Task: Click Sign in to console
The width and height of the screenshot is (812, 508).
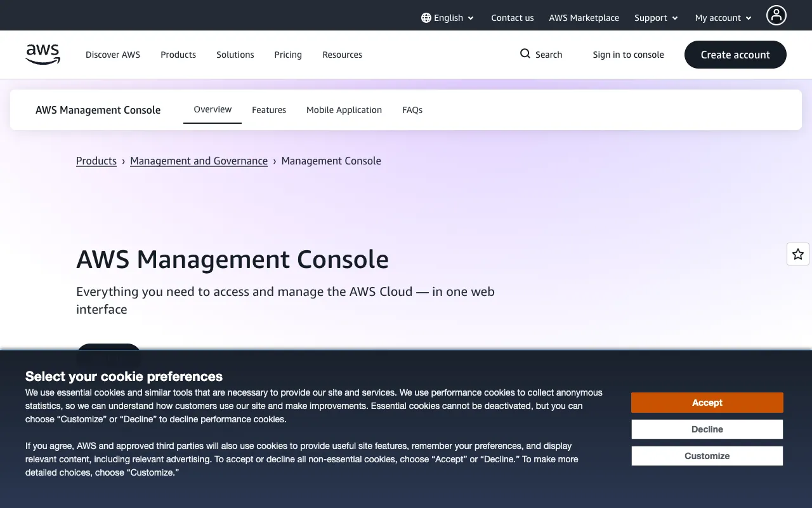Action: click(628, 55)
